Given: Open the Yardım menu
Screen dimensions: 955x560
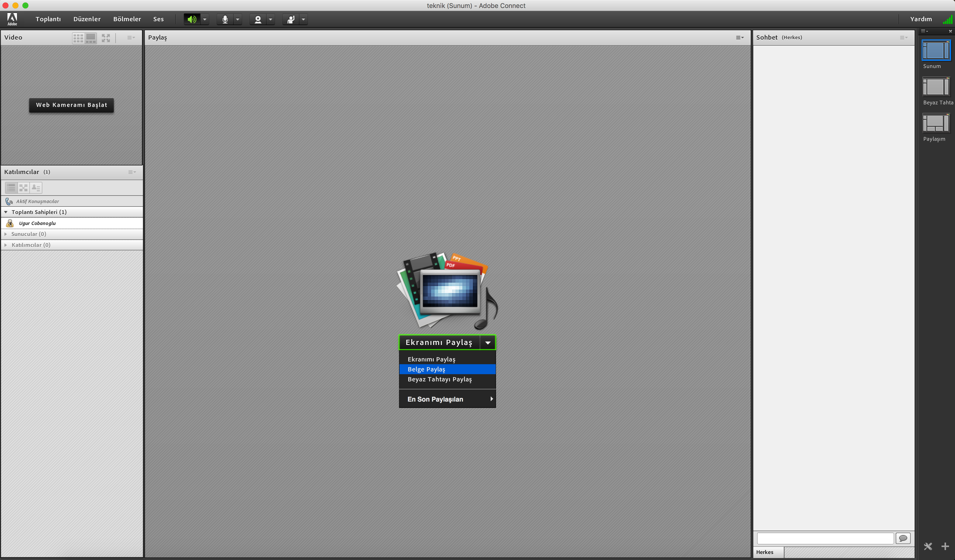Looking at the screenshot, I should pos(921,19).
